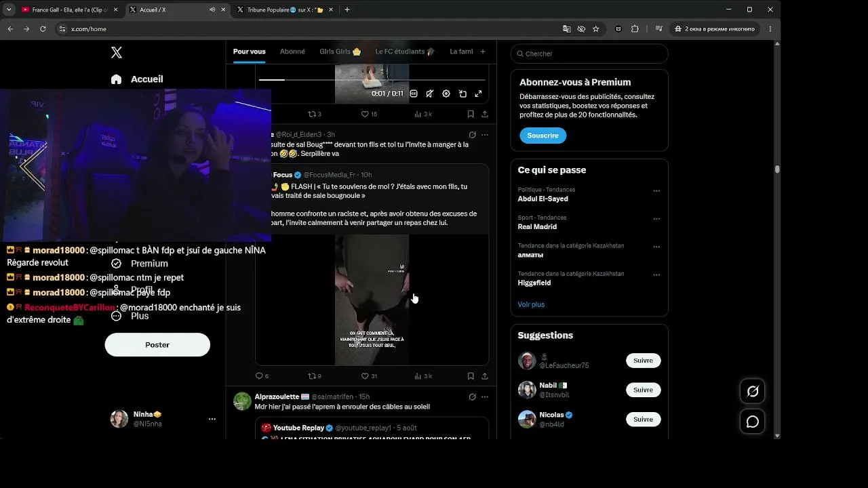Select the Pour vous tab
868x488 pixels.
(249, 52)
